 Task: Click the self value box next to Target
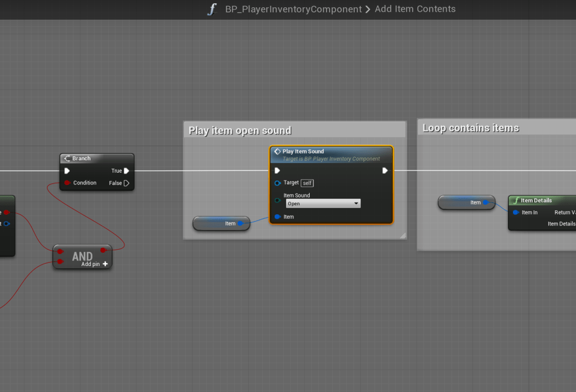pos(307,183)
